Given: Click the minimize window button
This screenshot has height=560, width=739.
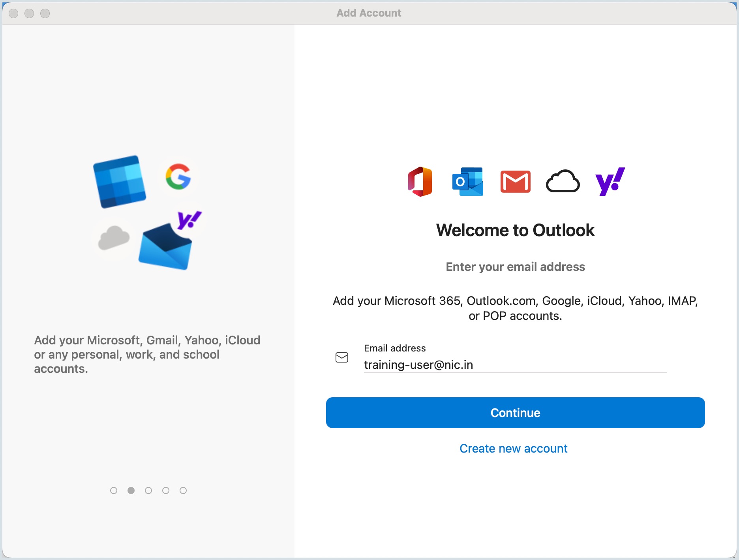Looking at the screenshot, I should (x=29, y=13).
